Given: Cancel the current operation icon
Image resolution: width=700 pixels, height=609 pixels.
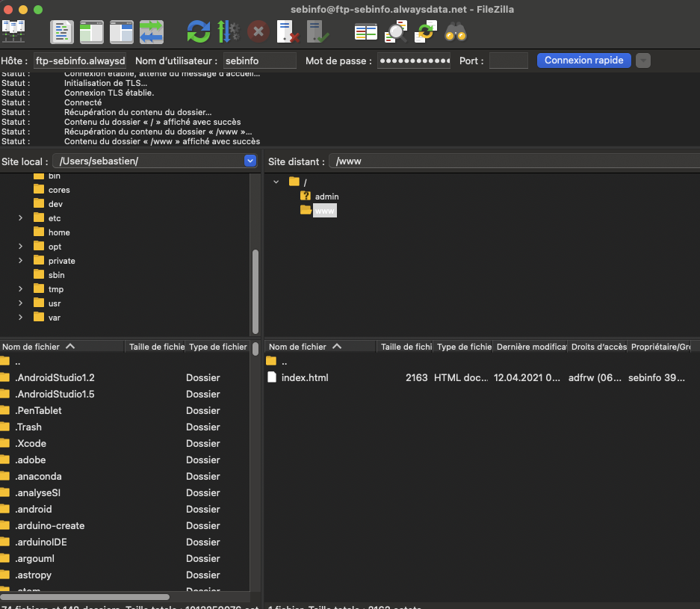Looking at the screenshot, I should pyautogui.click(x=258, y=31).
